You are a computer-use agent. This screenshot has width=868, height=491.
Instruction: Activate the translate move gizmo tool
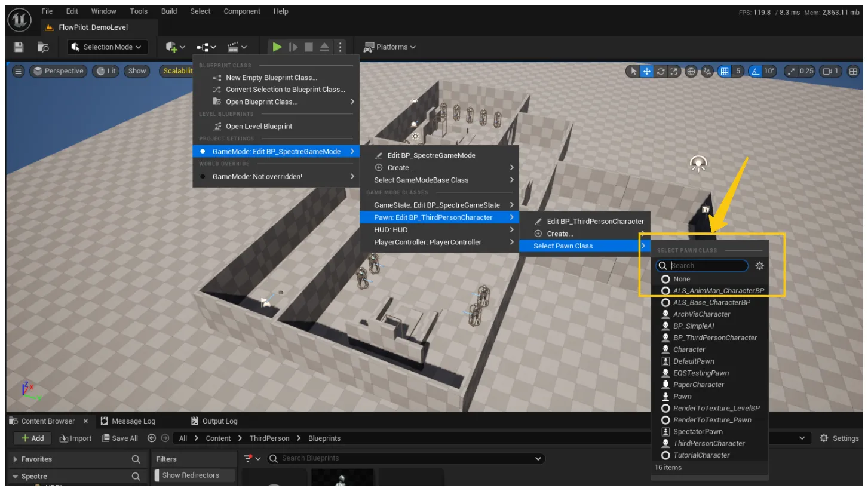[x=647, y=71]
